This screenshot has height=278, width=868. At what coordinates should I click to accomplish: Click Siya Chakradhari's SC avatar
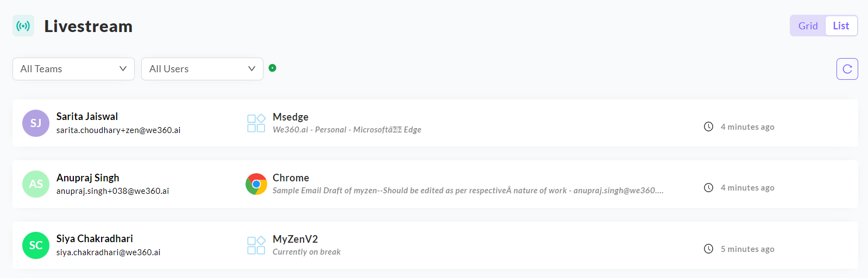(x=36, y=245)
